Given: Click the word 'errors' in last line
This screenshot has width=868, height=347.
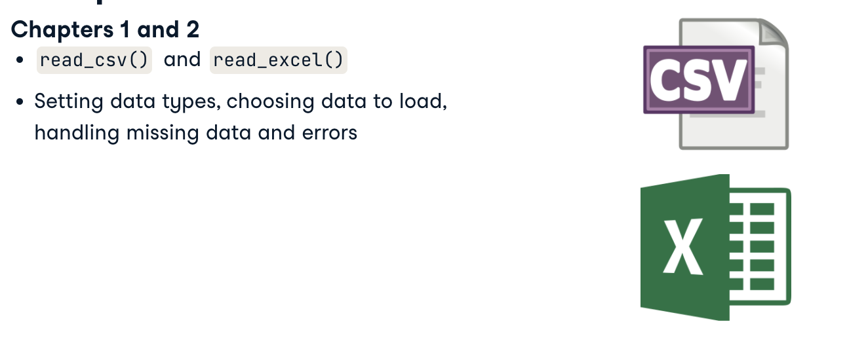Looking at the screenshot, I should click(330, 133).
